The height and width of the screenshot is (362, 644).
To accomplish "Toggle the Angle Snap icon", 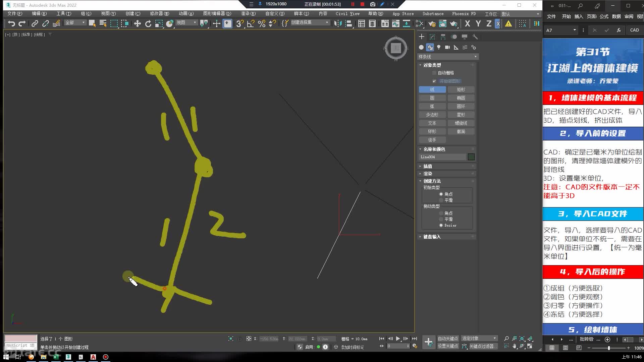I will click(x=251, y=23).
